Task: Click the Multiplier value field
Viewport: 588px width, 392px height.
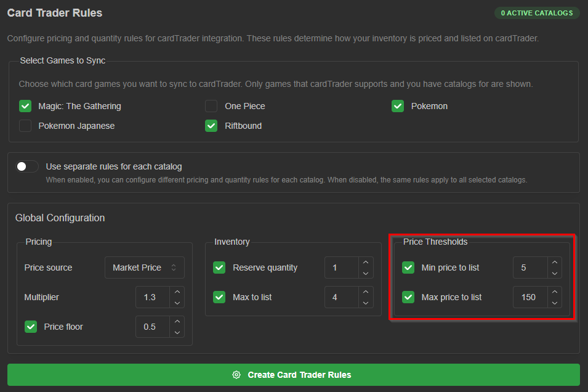Action: [153, 297]
